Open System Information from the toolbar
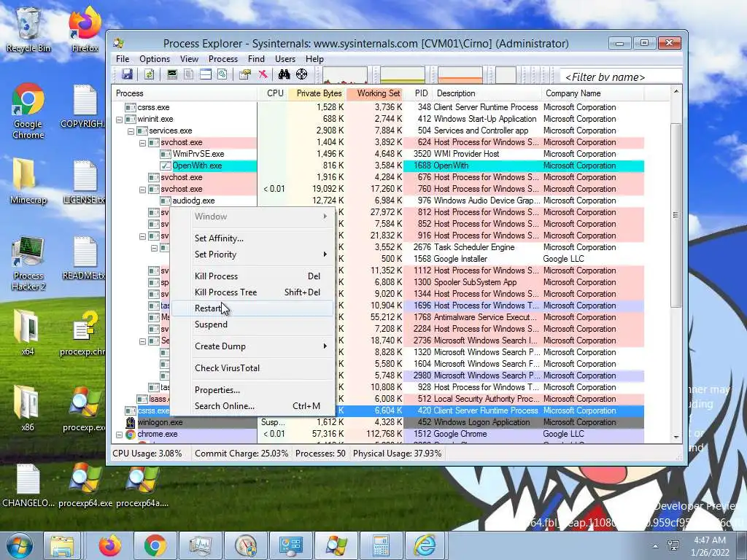747x560 pixels. click(x=172, y=74)
